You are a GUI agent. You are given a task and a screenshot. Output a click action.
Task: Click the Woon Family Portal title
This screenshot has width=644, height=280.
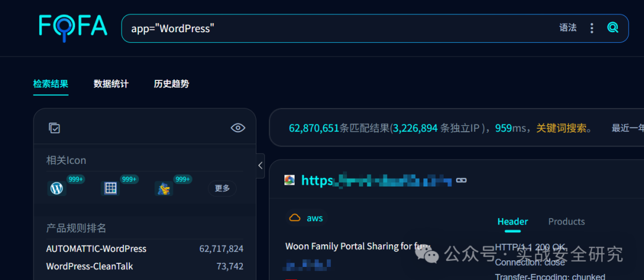(358, 246)
